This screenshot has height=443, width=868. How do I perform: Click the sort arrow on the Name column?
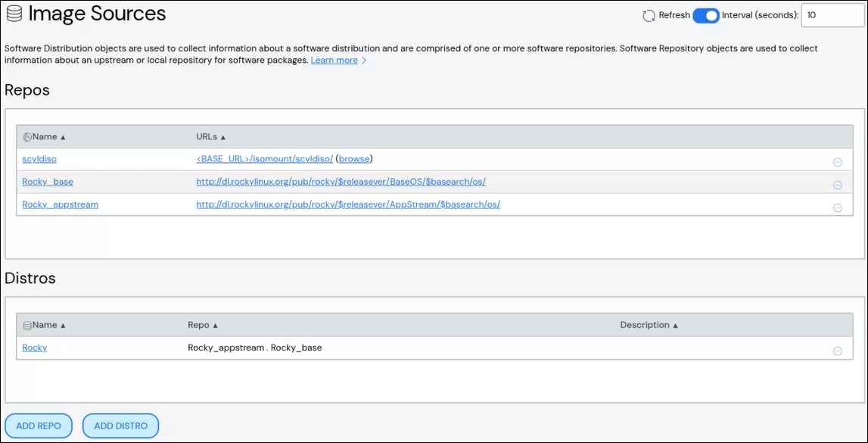(x=63, y=136)
